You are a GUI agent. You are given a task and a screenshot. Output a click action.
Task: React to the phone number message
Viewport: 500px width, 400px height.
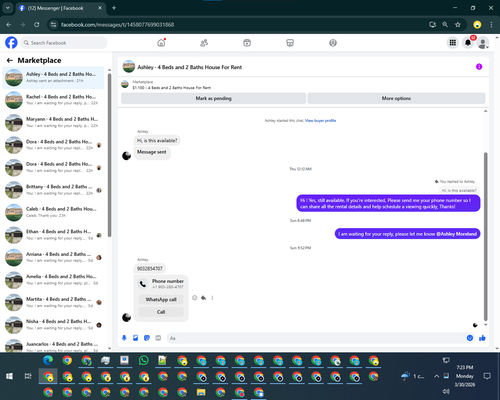[x=195, y=298]
